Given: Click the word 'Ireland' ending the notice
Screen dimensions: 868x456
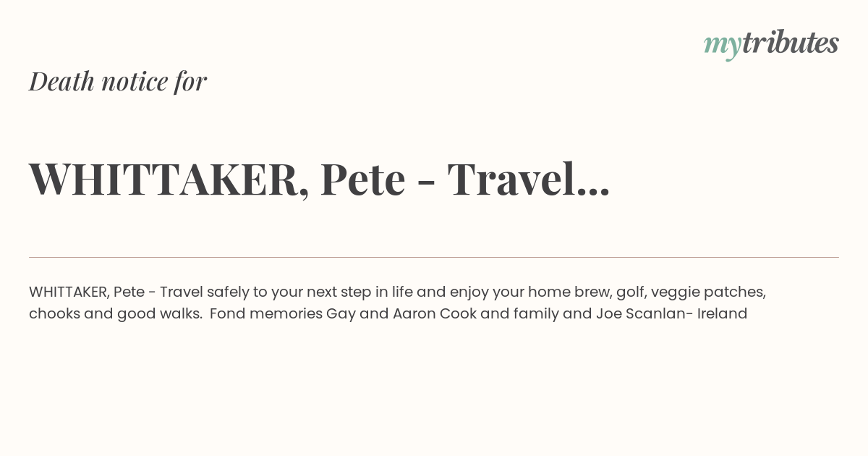Looking at the screenshot, I should 722,313.
